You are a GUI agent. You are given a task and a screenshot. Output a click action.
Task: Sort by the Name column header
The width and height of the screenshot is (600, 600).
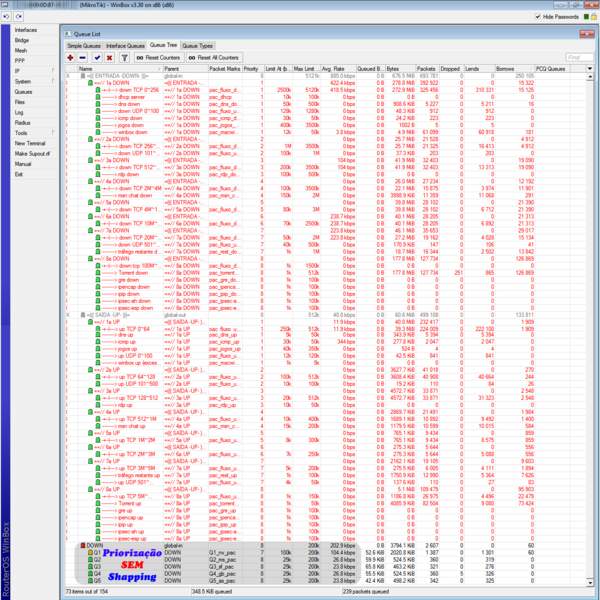[x=120, y=69]
